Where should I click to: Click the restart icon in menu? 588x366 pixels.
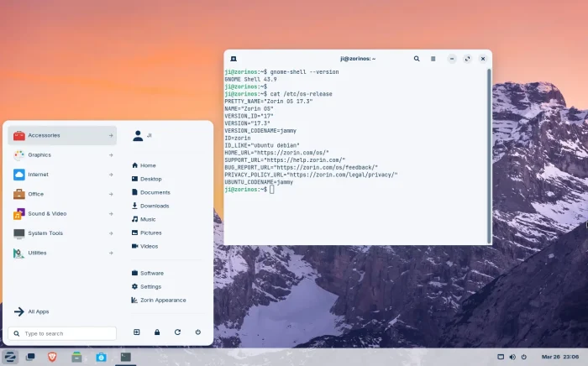(x=177, y=332)
